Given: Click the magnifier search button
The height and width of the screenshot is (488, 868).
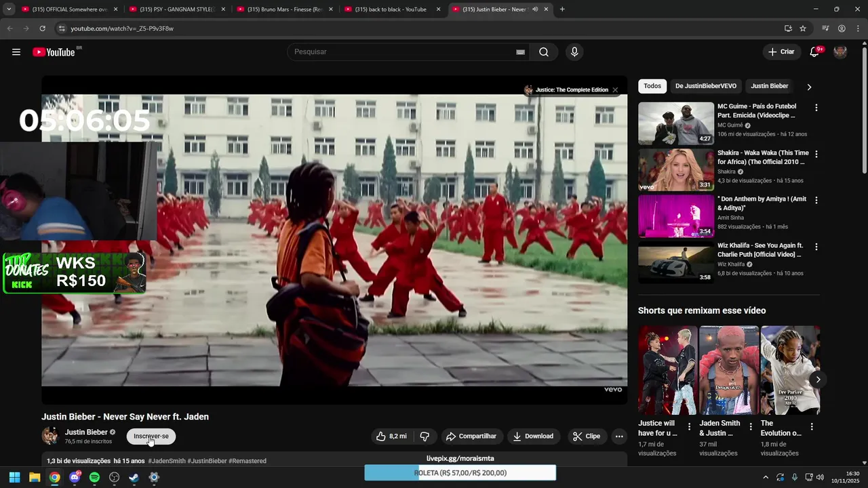Looking at the screenshot, I should pos(544,52).
